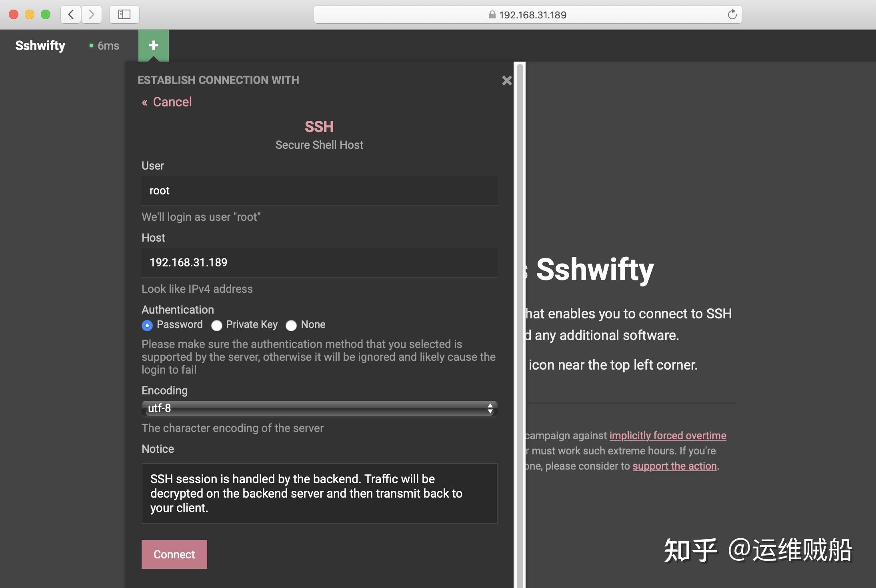The height and width of the screenshot is (588, 876).
Task: Click the Host field showing 192.168.31.189
Action: click(x=319, y=262)
